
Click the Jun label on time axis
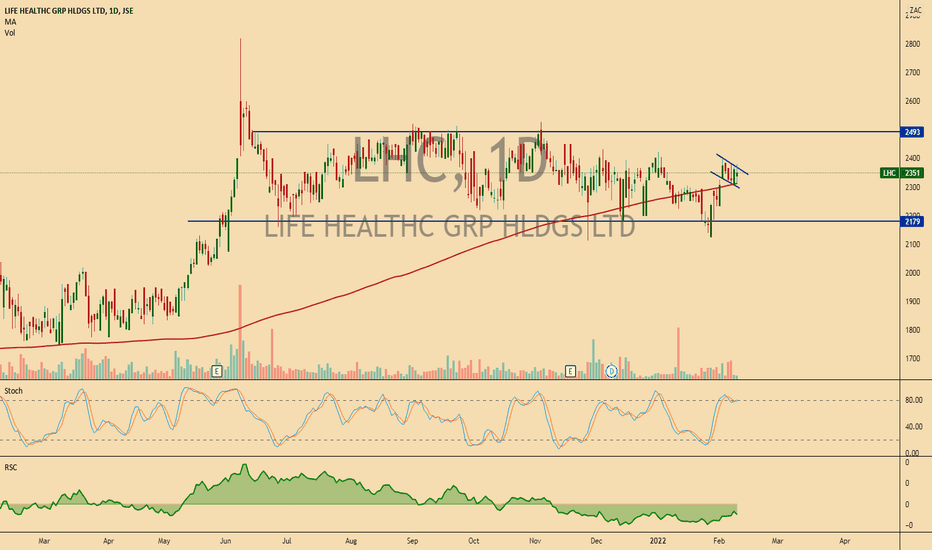225,541
